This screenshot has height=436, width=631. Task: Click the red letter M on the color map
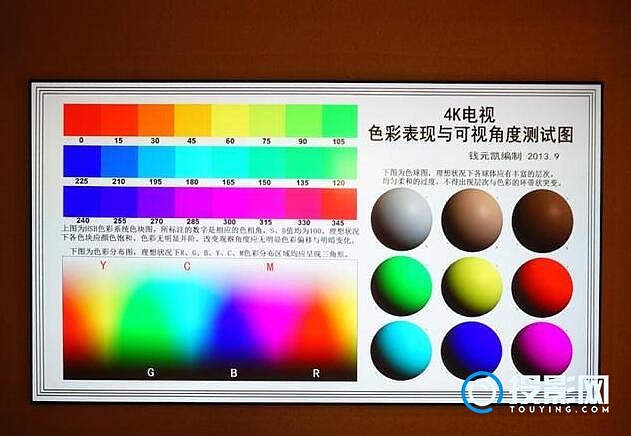270,267
